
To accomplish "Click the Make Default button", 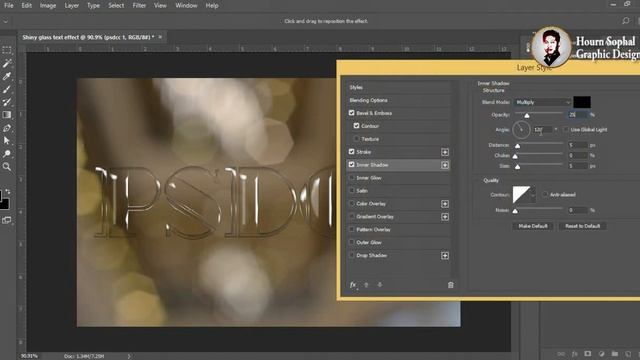I will (x=533, y=226).
